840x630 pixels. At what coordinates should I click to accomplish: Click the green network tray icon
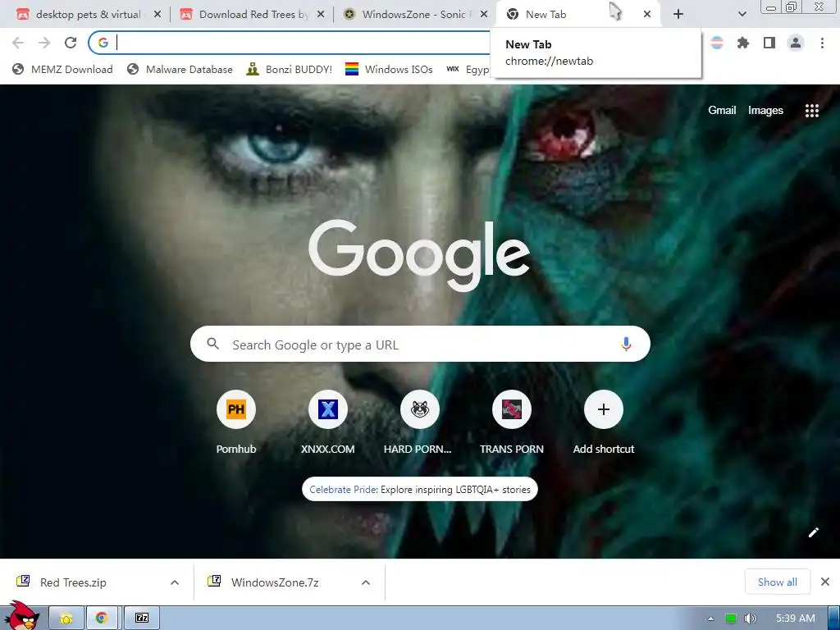(731, 619)
